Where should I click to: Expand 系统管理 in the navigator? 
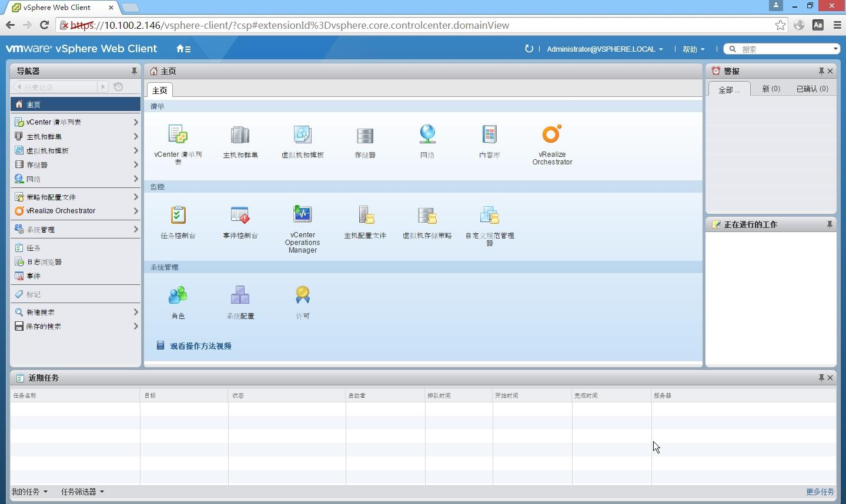point(136,229)
